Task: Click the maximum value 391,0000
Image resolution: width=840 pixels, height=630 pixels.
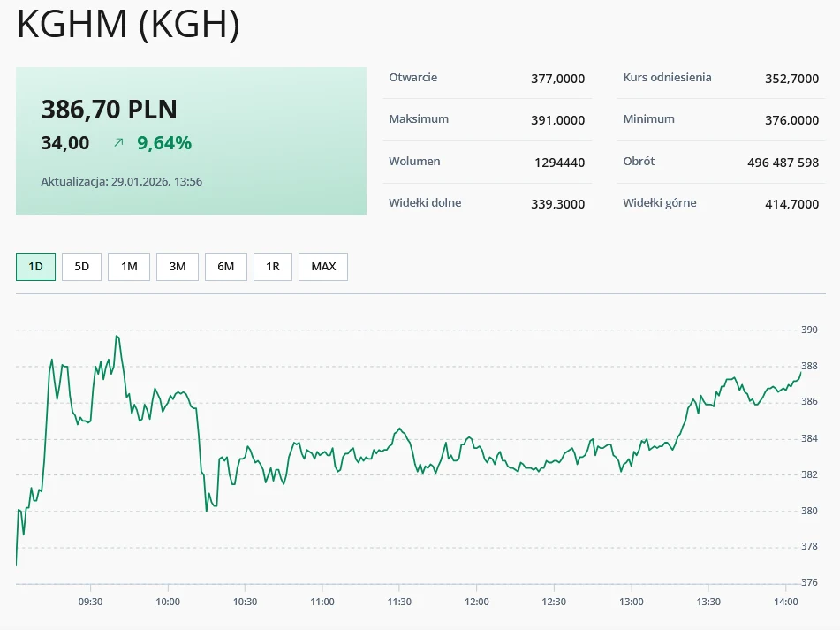Action: click(557, 120)
